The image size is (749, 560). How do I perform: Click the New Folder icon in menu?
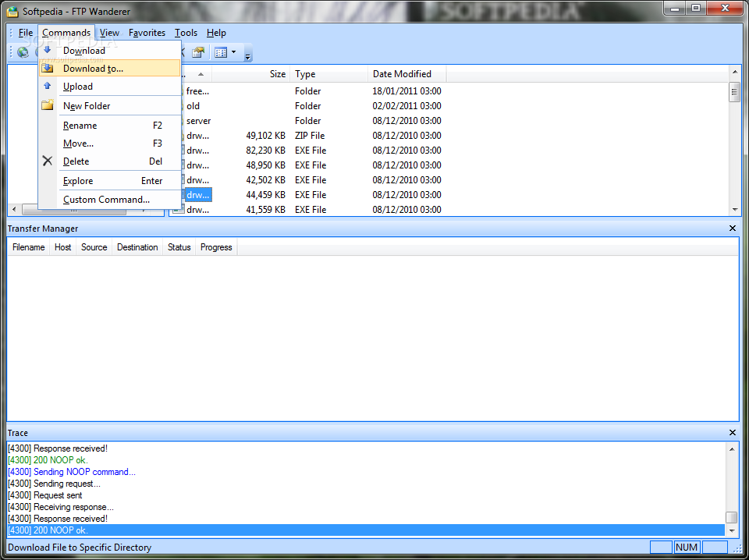(48, 105)
